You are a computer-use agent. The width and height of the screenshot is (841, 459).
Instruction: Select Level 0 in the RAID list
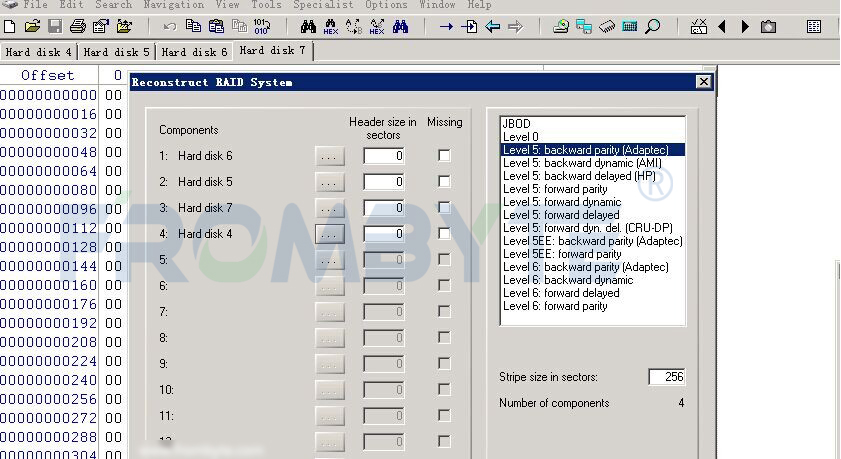tap(593, 137)
